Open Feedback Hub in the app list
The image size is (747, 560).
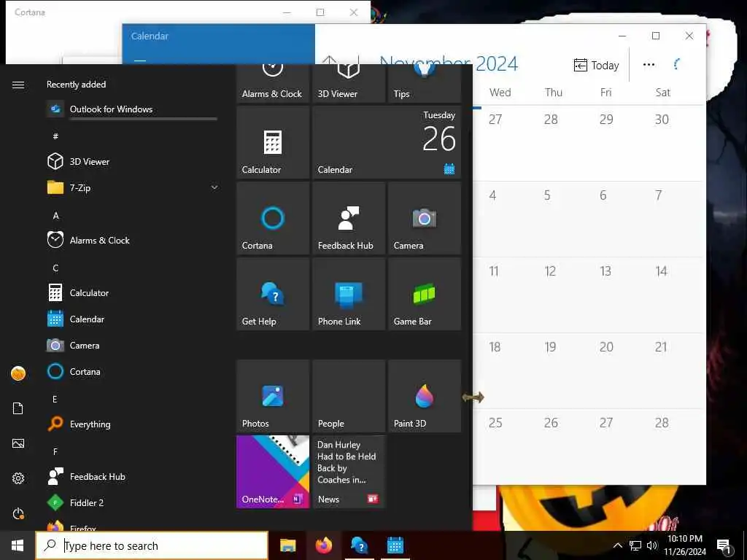tap(133, 476)
